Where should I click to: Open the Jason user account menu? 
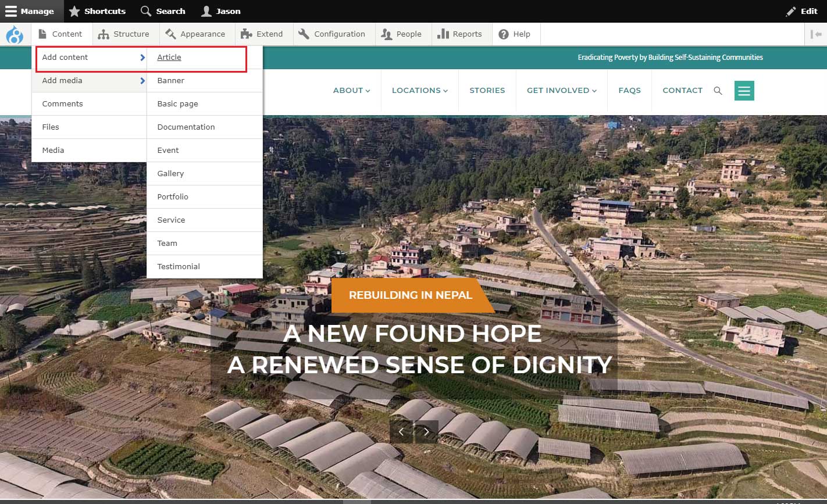click(x=220, y=11)
